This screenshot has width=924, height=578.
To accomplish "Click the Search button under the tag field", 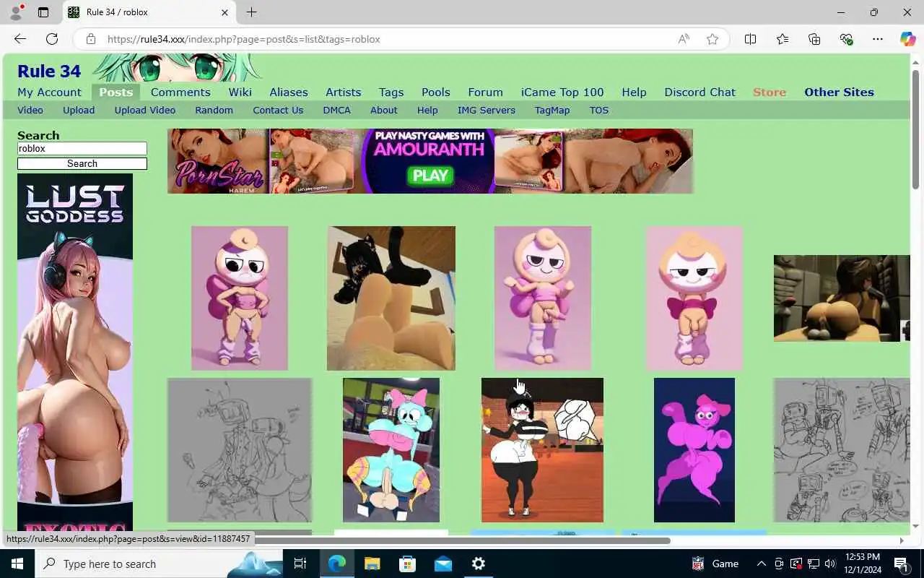I will pos(82,164).
